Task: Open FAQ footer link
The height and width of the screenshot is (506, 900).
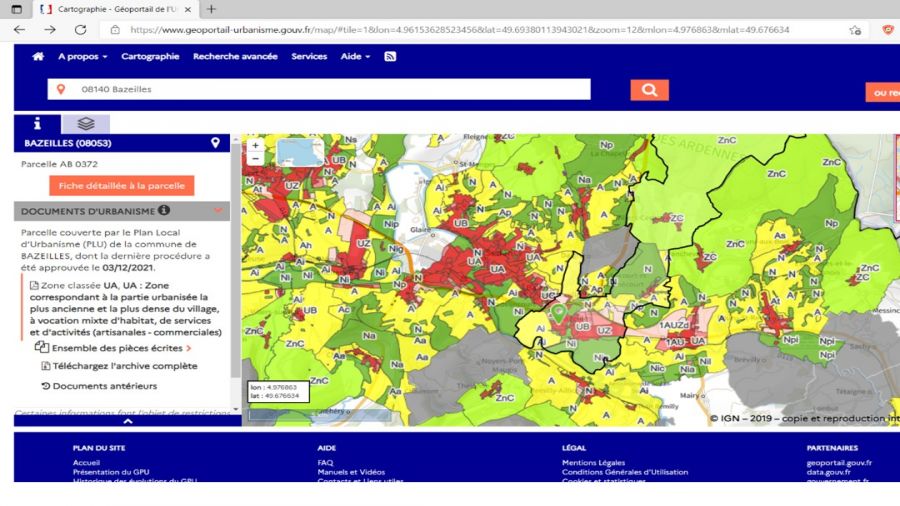Action: pyautogui.click(x=325, y=462)
